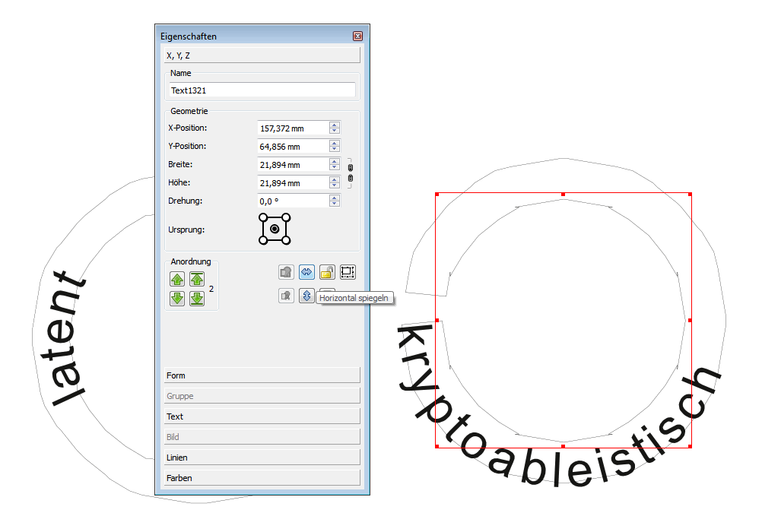The width and height of the screenshot is (762, 532).
Task: Toggle the width-height aspect ratio chain link
Action: tap(350, 173)
